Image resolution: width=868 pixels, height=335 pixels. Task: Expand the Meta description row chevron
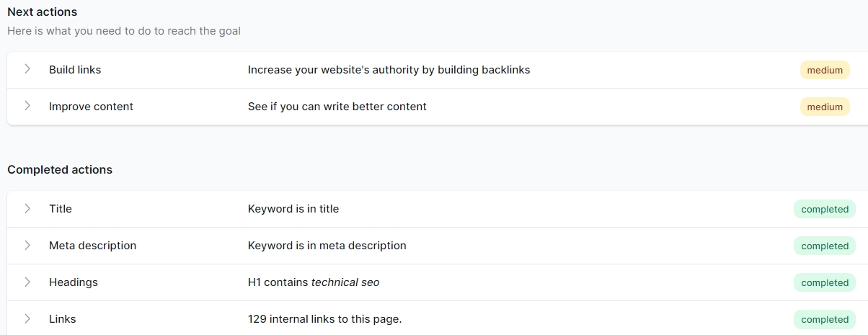point(27,245)
